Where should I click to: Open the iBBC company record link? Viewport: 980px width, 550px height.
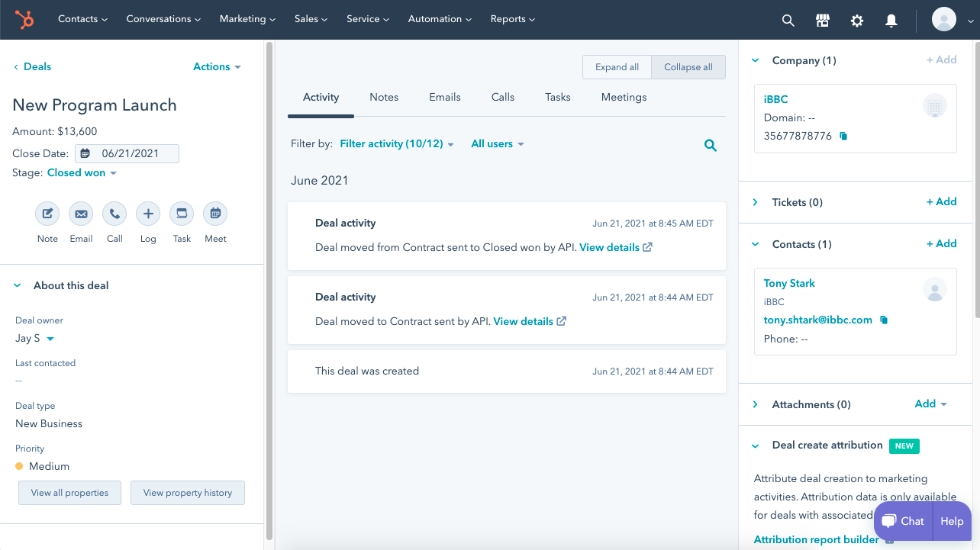[x=775, y=99]
